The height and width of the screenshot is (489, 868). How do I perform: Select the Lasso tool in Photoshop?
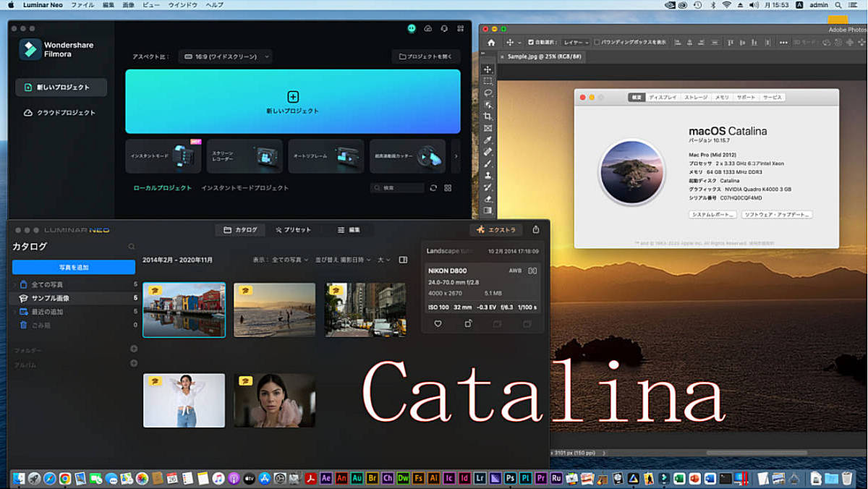(488, 93)
